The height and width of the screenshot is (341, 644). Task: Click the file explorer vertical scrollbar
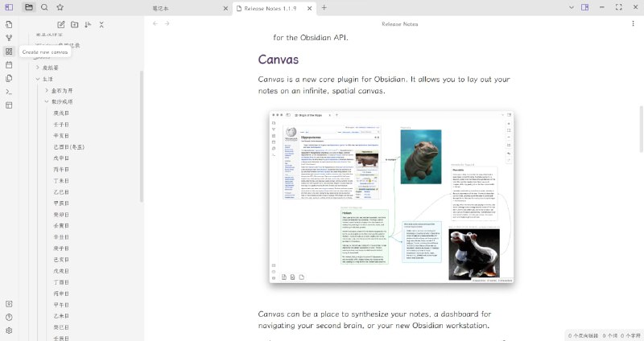click(x=142, y=136)
